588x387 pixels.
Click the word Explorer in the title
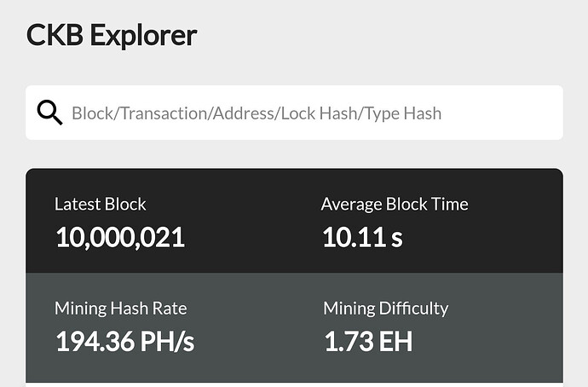[143, 35]
